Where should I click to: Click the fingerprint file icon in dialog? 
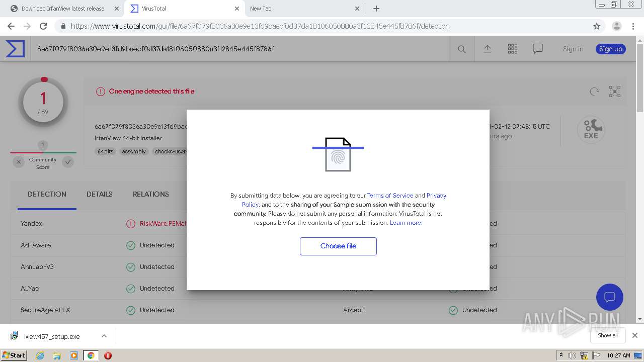[x=338, y=154]
